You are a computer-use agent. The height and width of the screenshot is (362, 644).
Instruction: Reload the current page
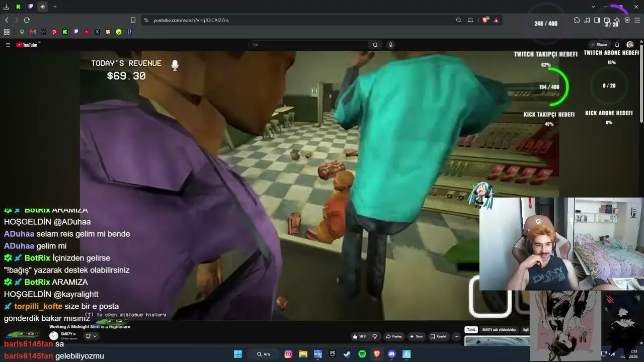pyautogui.click(x=27, y=20)
